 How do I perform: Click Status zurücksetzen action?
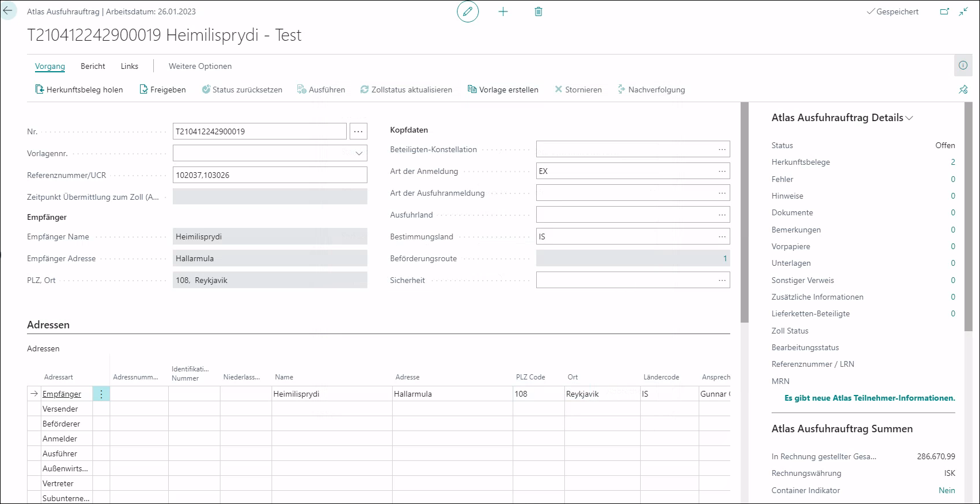(242, 90)
